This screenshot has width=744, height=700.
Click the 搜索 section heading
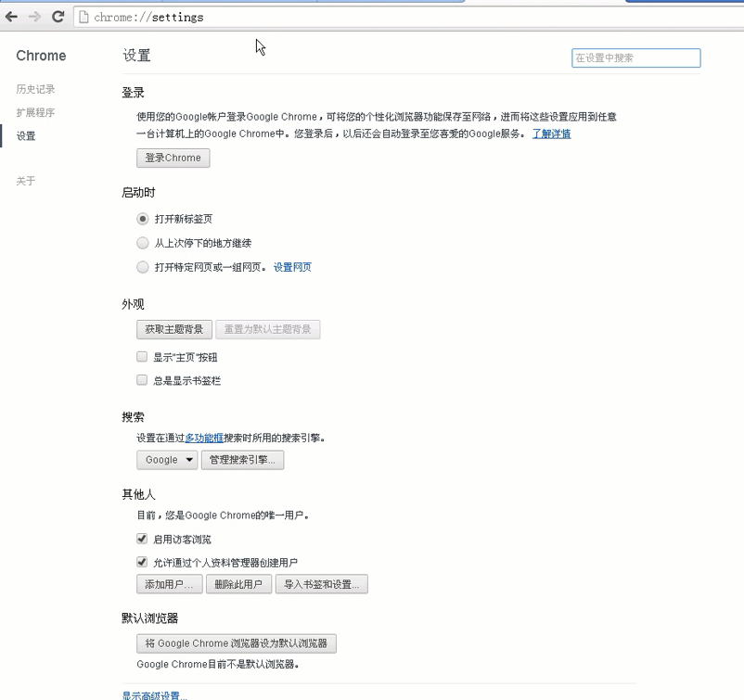point(133,417)
